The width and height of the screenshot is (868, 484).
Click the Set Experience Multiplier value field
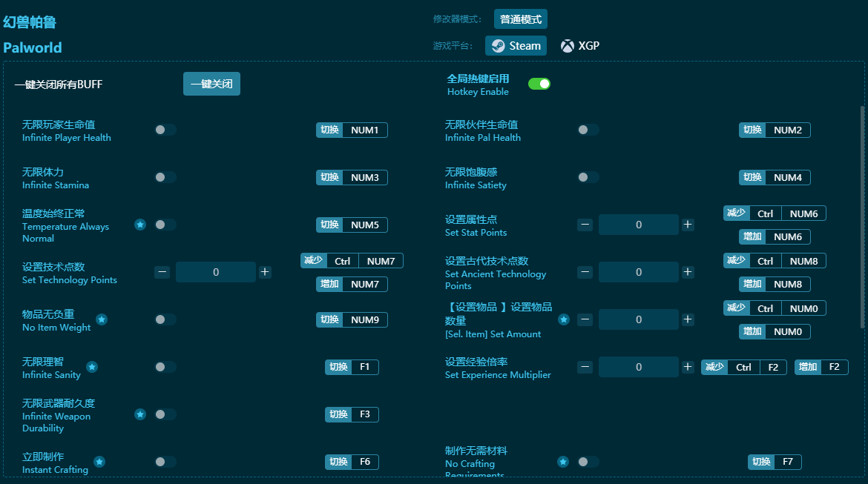(638, 367)
